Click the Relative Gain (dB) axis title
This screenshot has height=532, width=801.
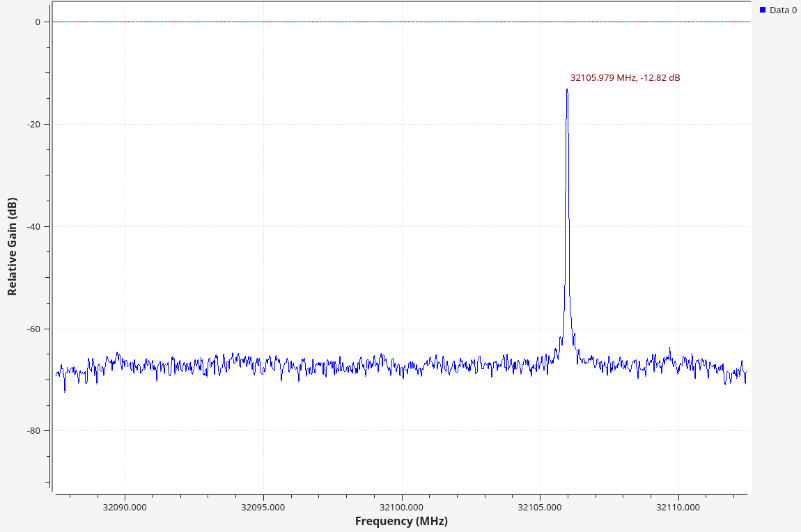coord(12,247)
